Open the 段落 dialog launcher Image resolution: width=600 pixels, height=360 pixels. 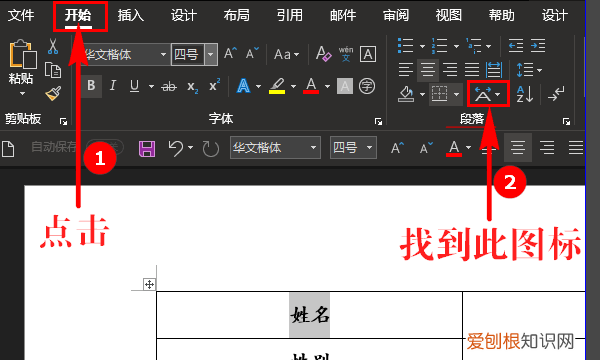566,122
